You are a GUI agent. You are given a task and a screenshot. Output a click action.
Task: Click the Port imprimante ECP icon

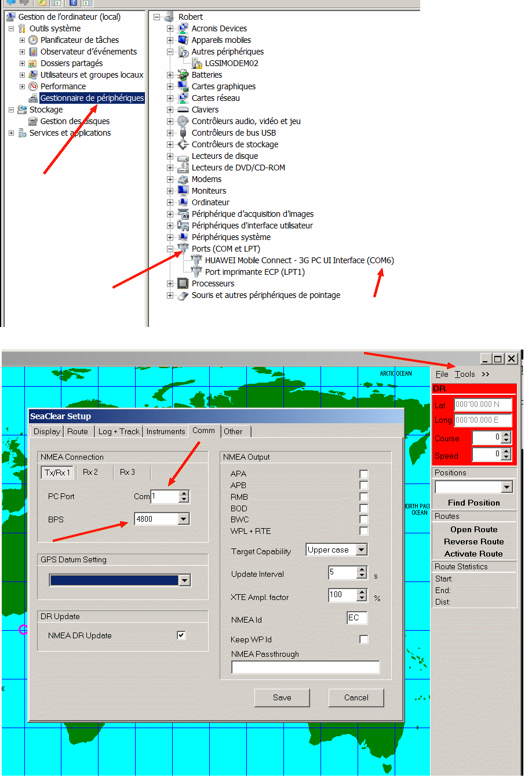(197, 272)
